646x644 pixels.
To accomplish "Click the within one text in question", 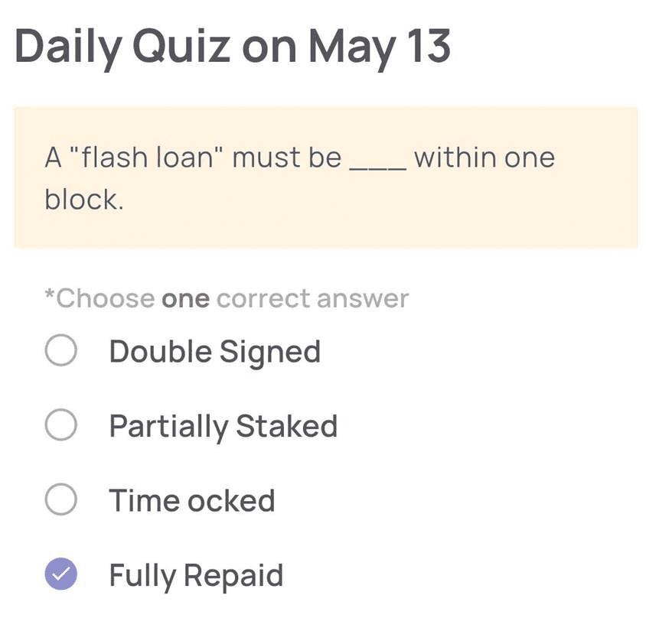I will [484, 158].
